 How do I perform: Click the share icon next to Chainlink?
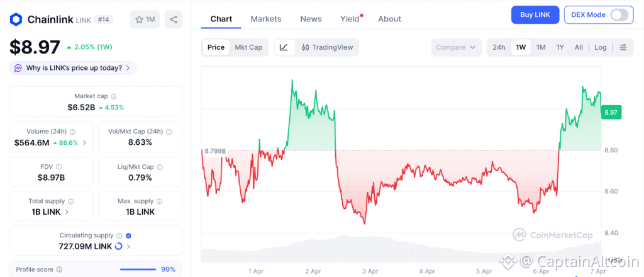point(173,20)
